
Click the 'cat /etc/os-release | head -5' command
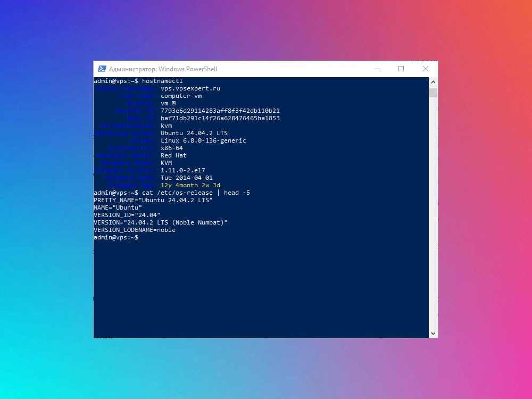pyautogui.click(x=196, y=193)
